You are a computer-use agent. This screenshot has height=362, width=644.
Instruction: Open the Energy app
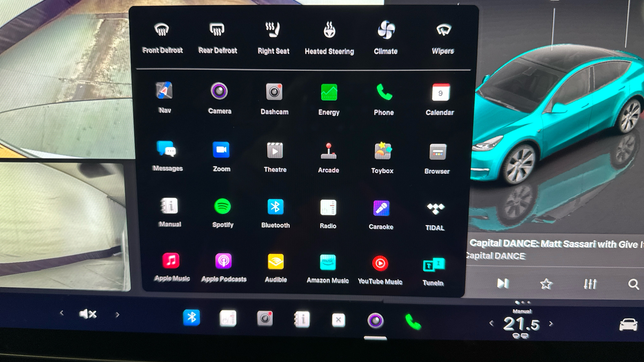click(329, 93)
